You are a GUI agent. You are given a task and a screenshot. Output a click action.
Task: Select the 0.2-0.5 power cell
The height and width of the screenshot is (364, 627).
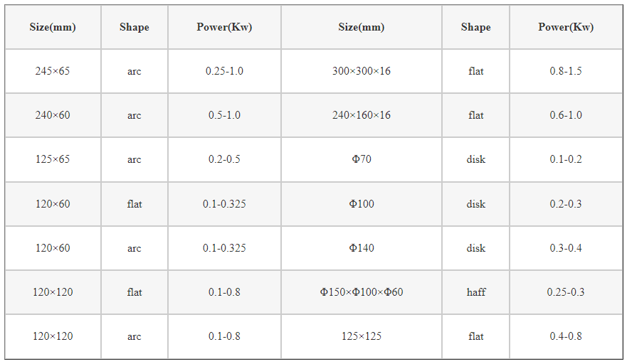(224, 159)
